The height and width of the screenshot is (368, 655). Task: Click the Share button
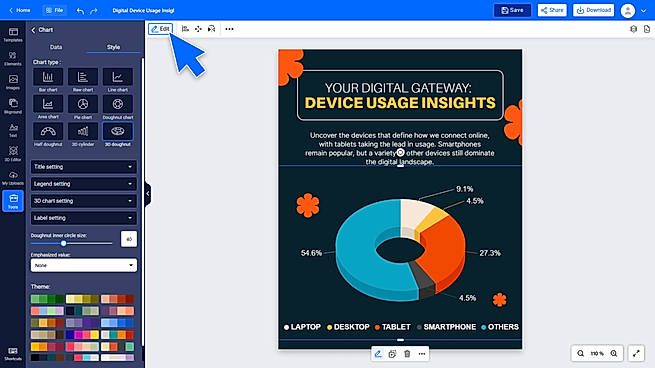[552, 10]
